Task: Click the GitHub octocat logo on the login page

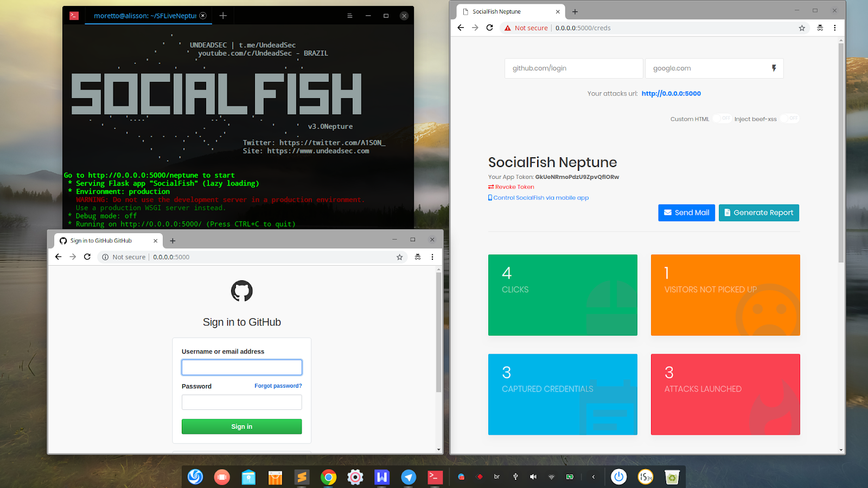Action: (241, 291)
